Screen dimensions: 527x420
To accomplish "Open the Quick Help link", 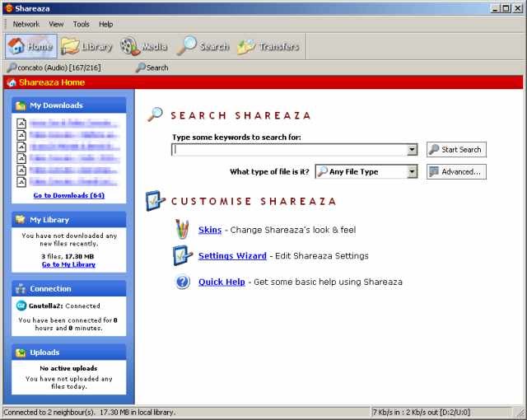I will (x=222, y=282).
